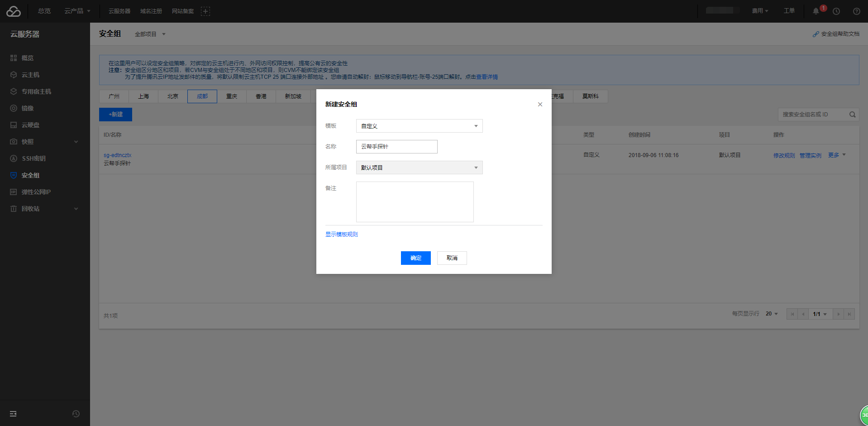Open the 所属项目 dropdown showing 默认项目

pyautogui.click(x=419, y=168)
